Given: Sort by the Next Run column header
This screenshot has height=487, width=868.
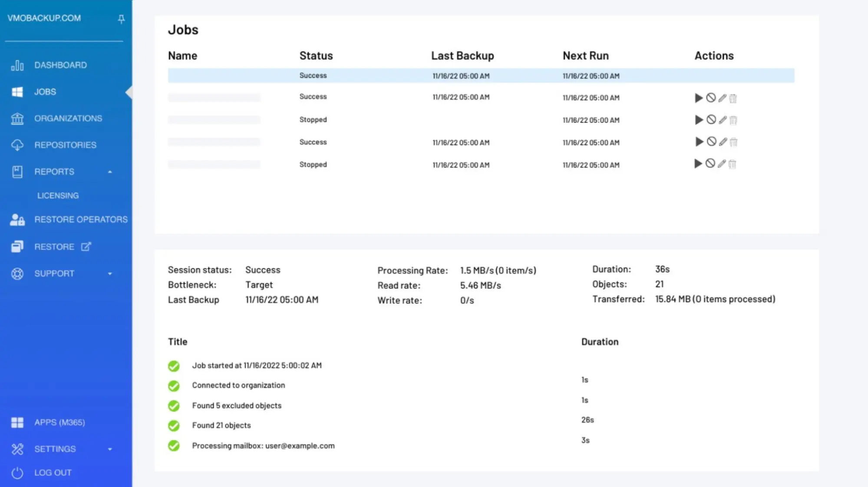Looking at the screenshot, I should pyautogui.click(x=586, y=56).
